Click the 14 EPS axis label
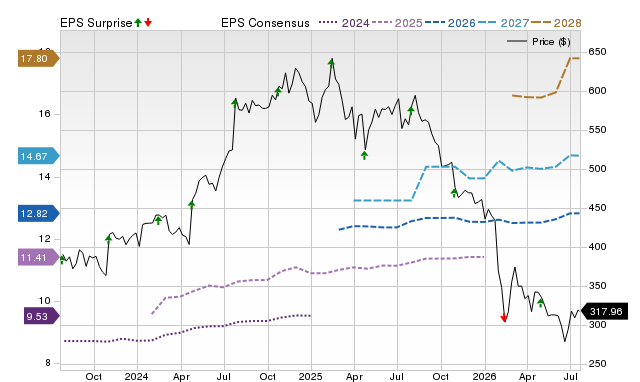640x382 pixels. [x=44, y=177]
